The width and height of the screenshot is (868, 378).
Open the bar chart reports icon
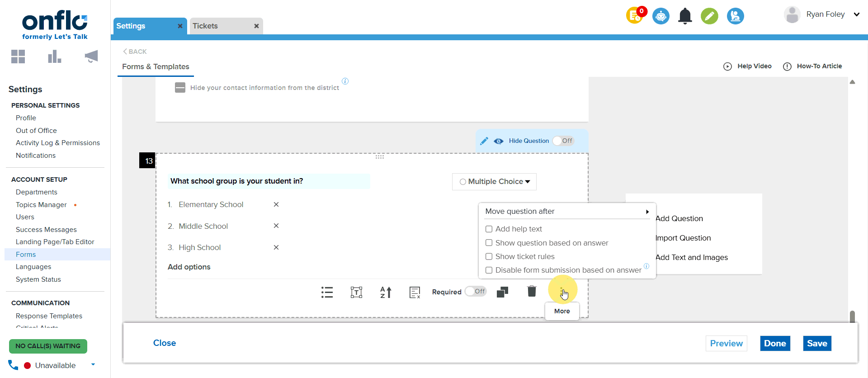(54, 57)
